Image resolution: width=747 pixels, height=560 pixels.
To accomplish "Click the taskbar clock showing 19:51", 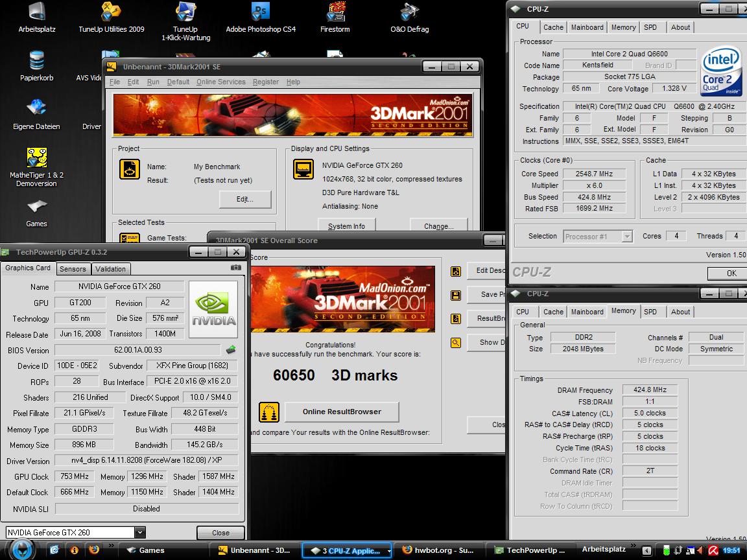I will (x=731, y=550).
